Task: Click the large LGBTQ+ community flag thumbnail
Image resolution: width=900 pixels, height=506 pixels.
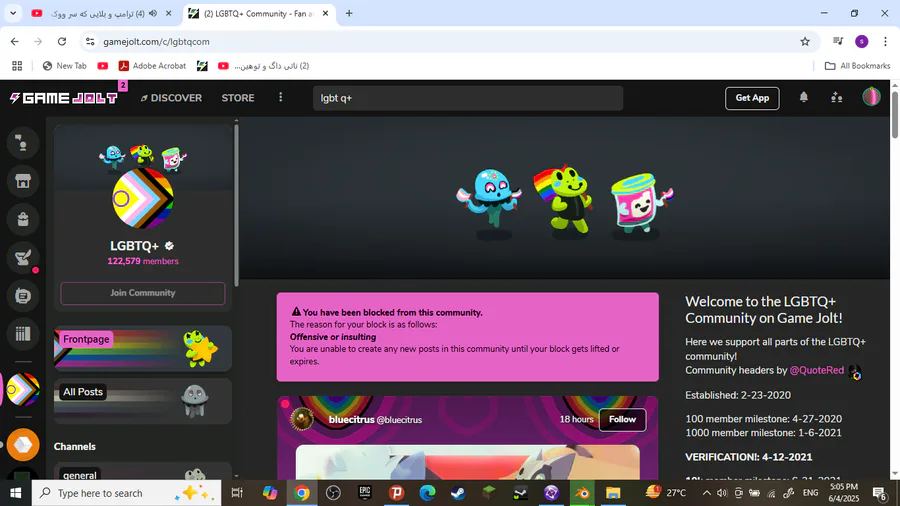Action: pos(143,198)
